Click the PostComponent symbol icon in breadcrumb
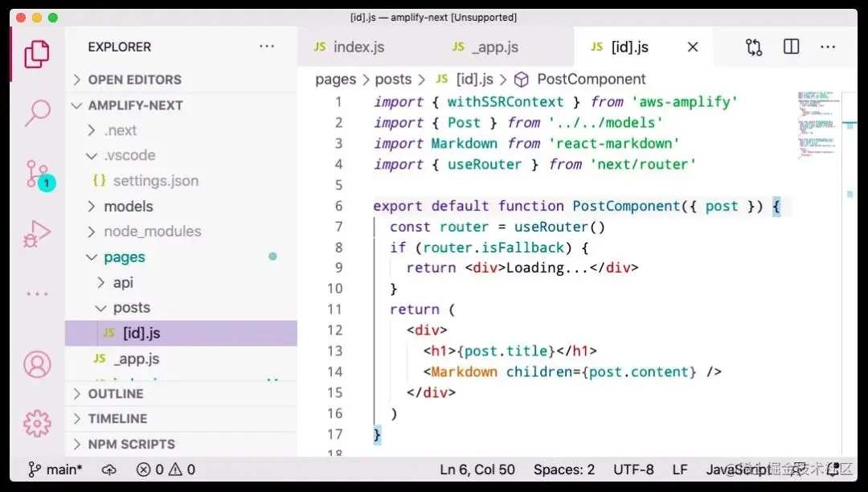The width and height of the screenshot is (868, 492). tap(521, 80)
